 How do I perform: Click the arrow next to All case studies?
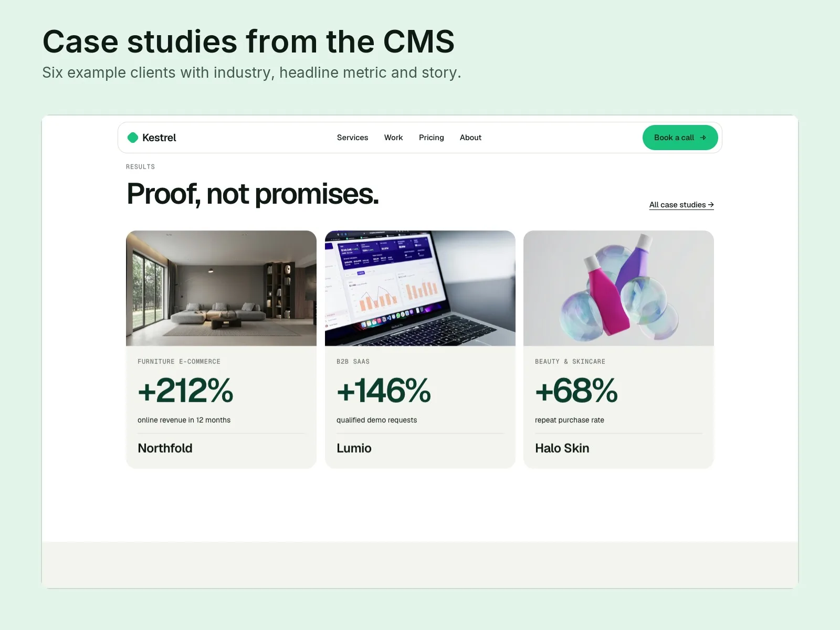coord(711,205)
